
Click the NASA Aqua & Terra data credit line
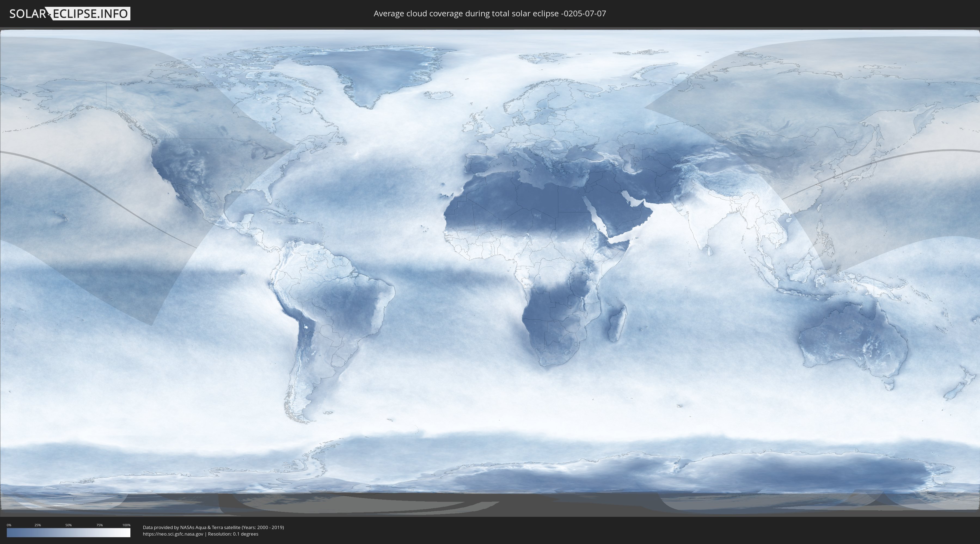coord(213,527)
